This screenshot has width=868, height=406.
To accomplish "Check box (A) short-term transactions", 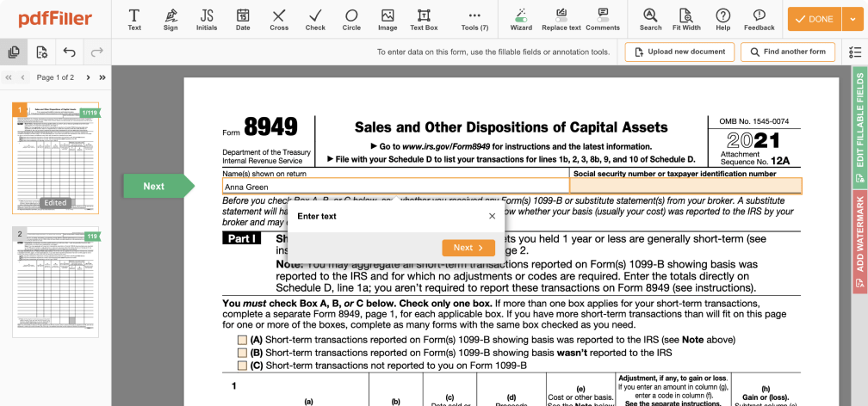I will tap(243, 340).
